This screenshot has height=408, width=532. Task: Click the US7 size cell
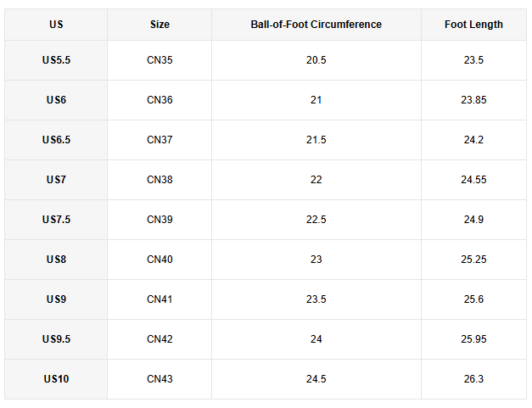point(56,180)
